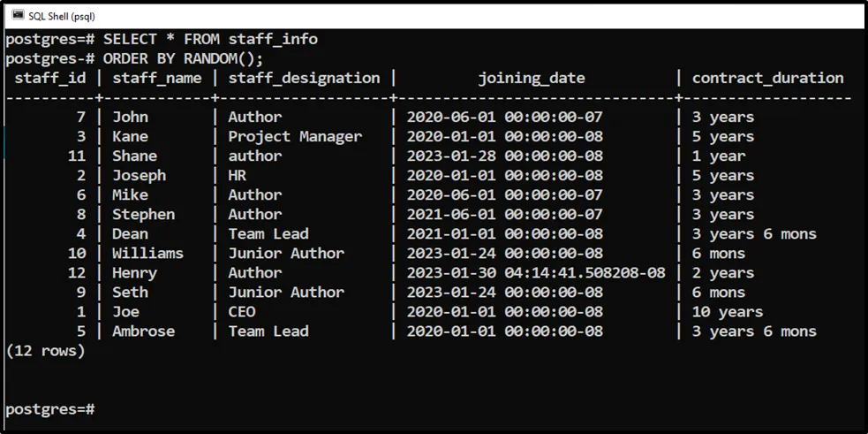Select the name 'Williams' in results
This screenshot has width=868, height=434.
pos(147,253)
